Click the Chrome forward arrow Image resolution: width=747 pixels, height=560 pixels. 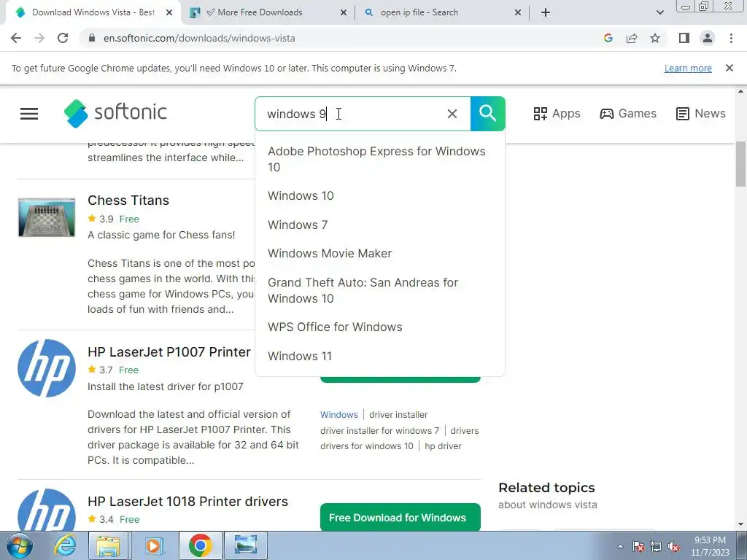pos(39,38)
